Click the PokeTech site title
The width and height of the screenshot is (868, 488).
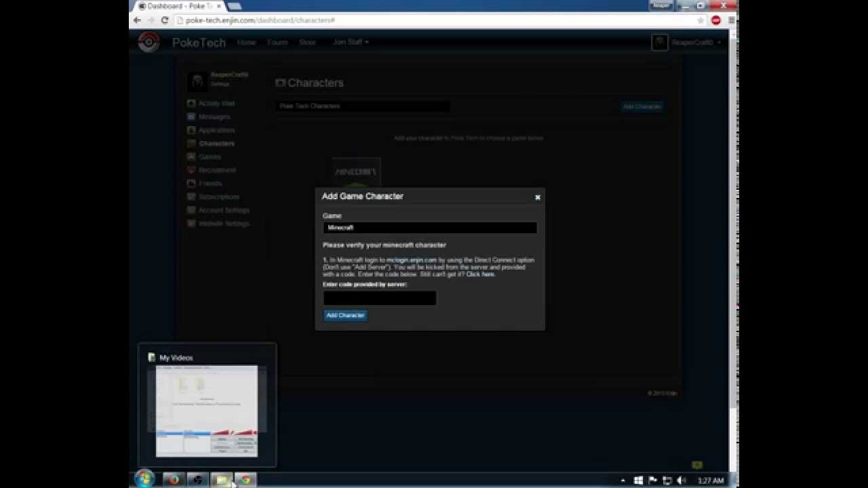[199, 42]
